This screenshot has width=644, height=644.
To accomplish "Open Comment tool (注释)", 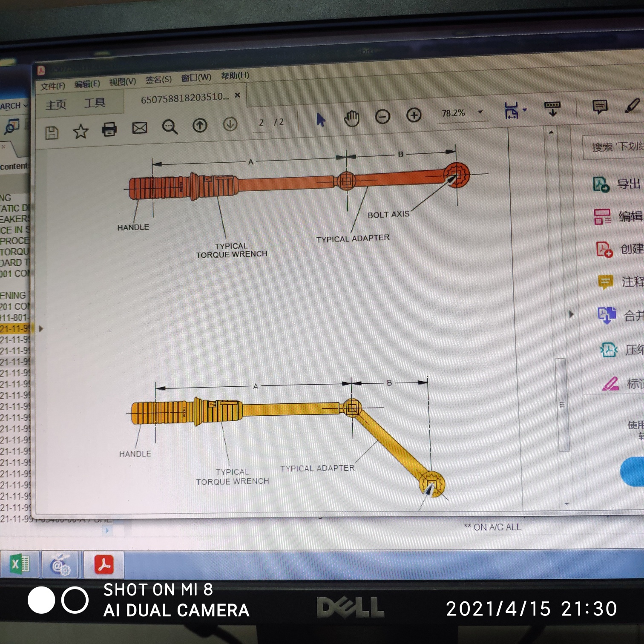I will click(x=621, y=282).
